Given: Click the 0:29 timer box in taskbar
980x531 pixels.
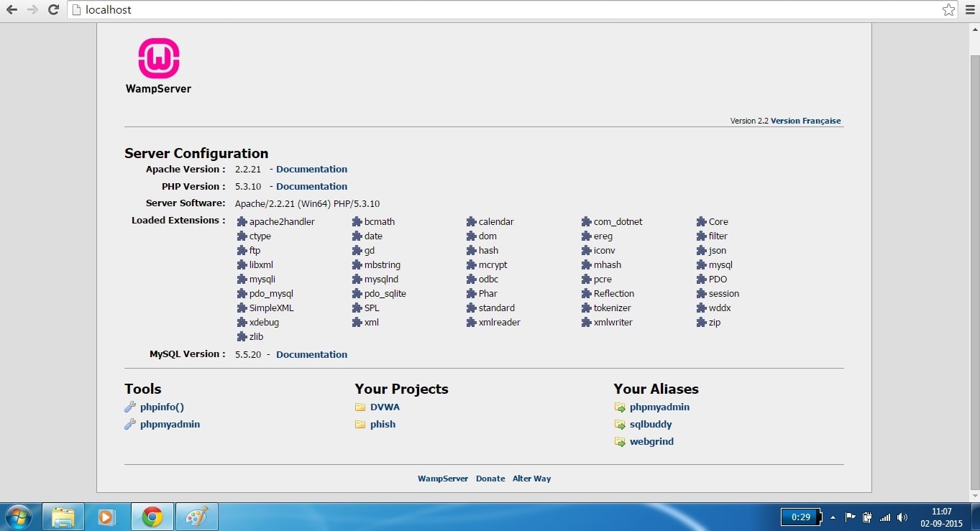Looking at the screenshot, I should [x=800, y=517].
